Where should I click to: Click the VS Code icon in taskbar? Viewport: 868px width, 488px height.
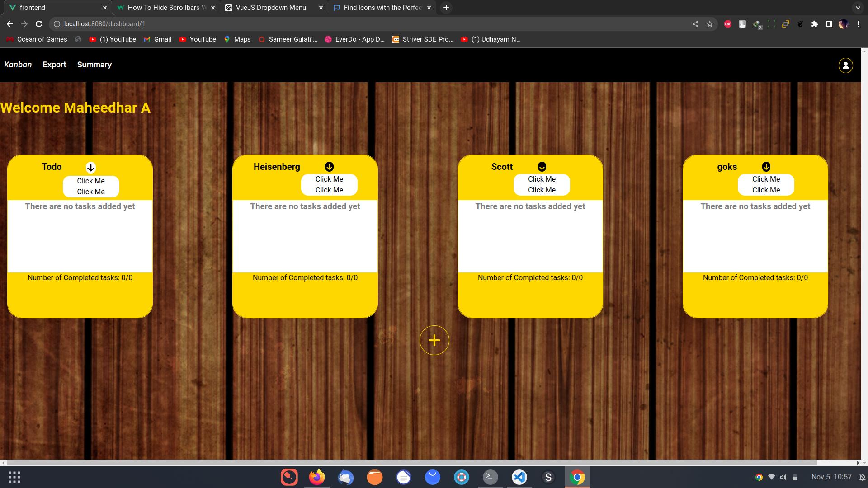coord(519,477)
